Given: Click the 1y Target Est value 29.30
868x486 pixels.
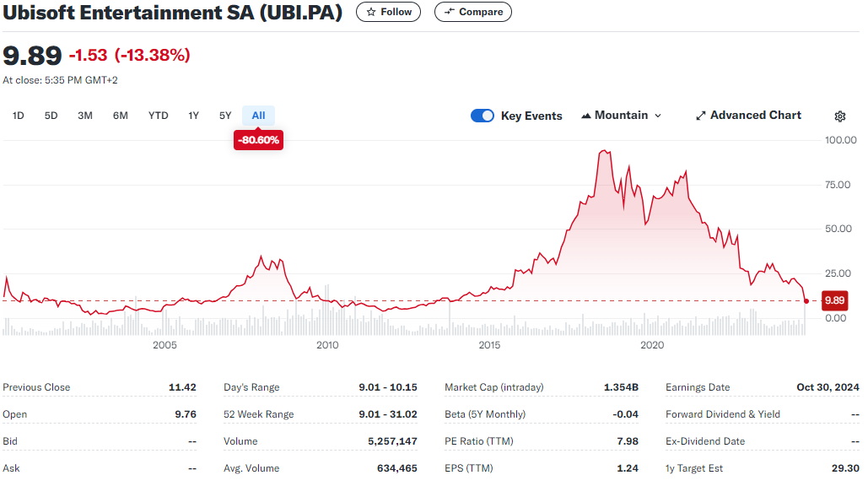Looking at the screenshot, I should (x=845, y=469).
